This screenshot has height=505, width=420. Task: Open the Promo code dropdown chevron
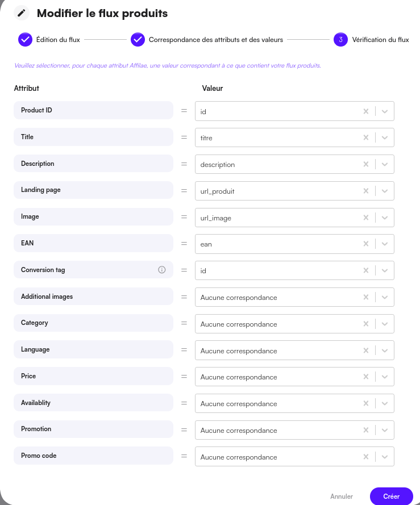pyautogui.click(x=385, y=457)
